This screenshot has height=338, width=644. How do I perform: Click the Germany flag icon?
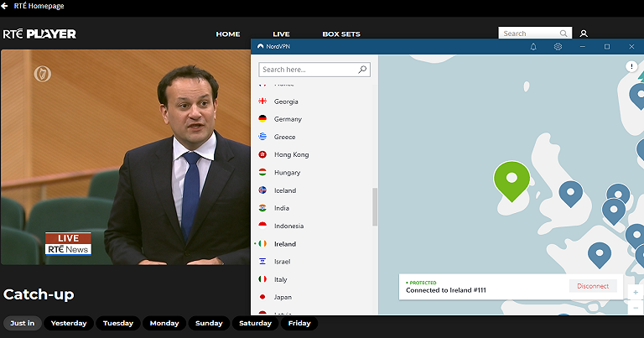(x=262, y=119)
